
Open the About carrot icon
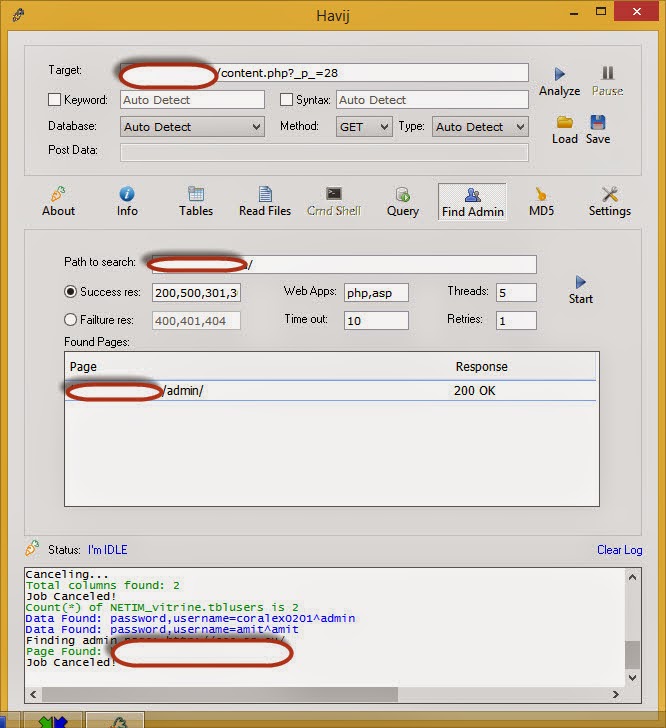coord(58,194)
